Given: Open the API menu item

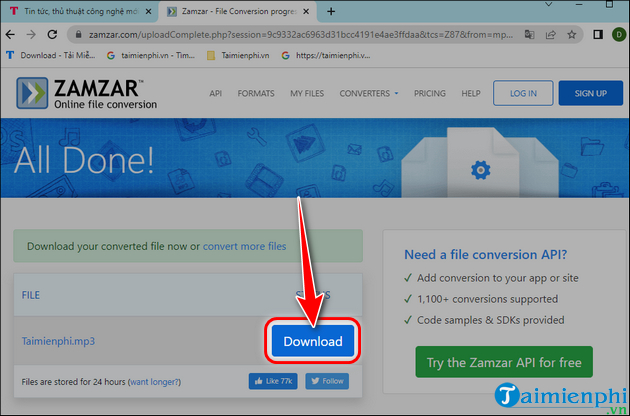Looking at the screenshot, I should [215, 93].
